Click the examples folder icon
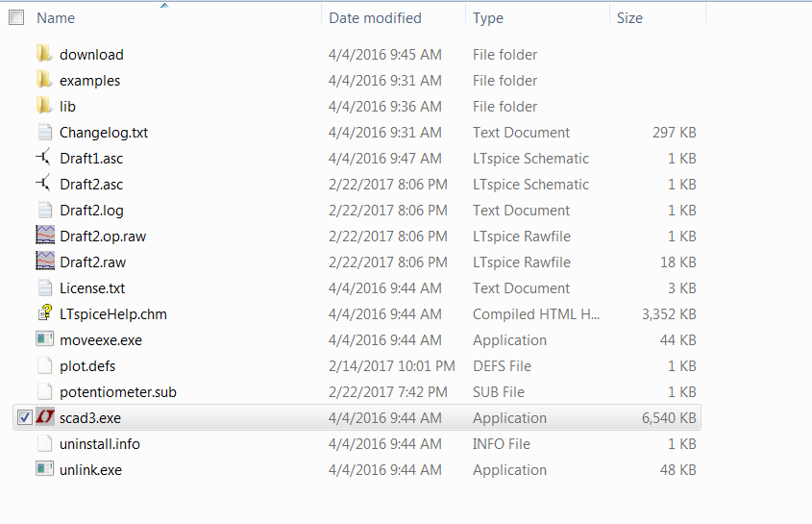This screenshot has width=812, height=524. tap(44, 80)
